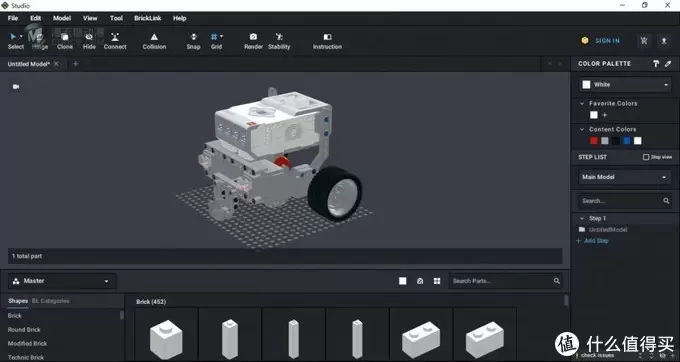Click the SIGN IN link
Viewport: 680px width, 362px height.
coord(607,41)
